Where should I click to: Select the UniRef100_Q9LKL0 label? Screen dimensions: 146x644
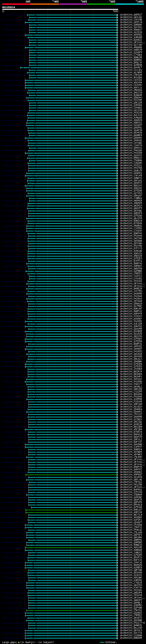pos(131,359)
